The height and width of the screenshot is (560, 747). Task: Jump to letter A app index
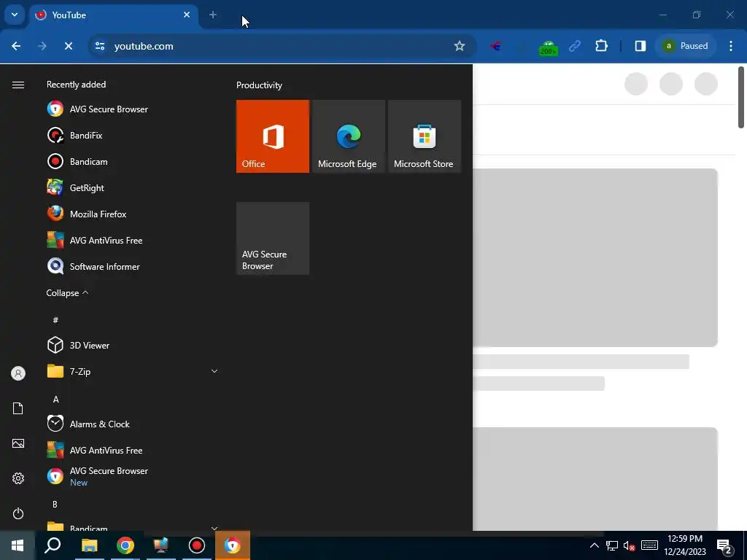[x=55, y=399]
